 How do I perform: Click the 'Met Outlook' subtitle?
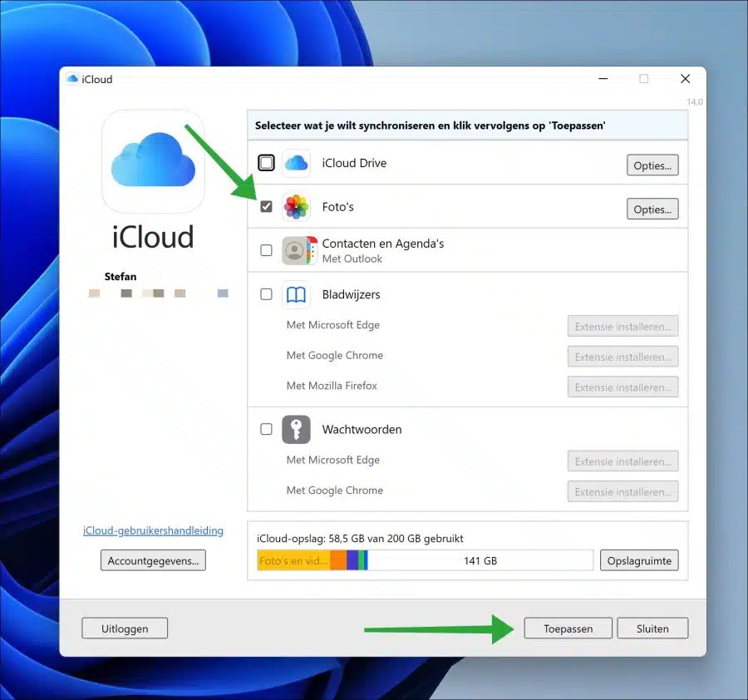pyautogui.click(x=352, y=259)
